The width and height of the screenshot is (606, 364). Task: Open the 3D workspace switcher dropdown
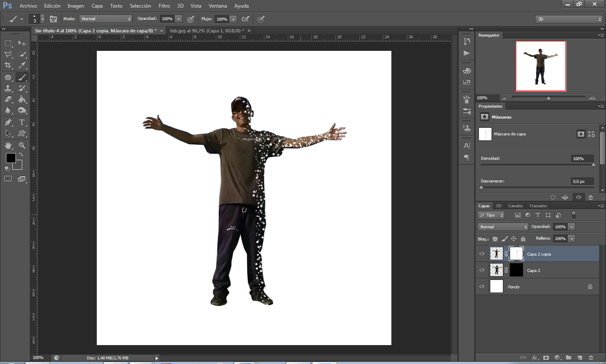pos(569,19)
